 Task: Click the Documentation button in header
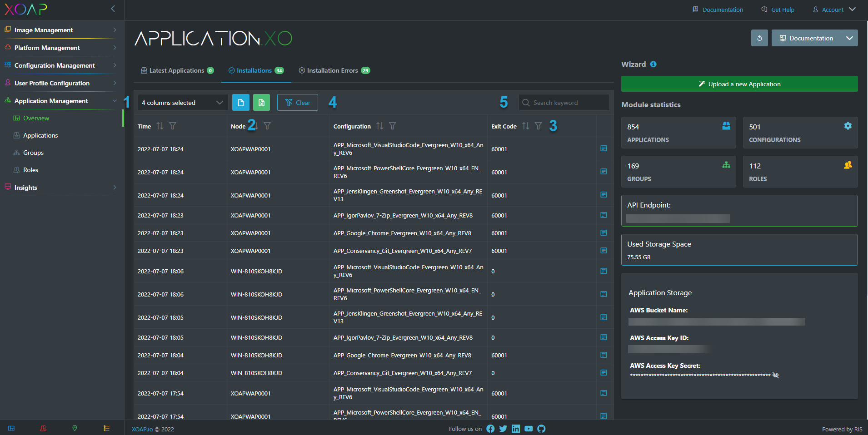coord(807,38)
